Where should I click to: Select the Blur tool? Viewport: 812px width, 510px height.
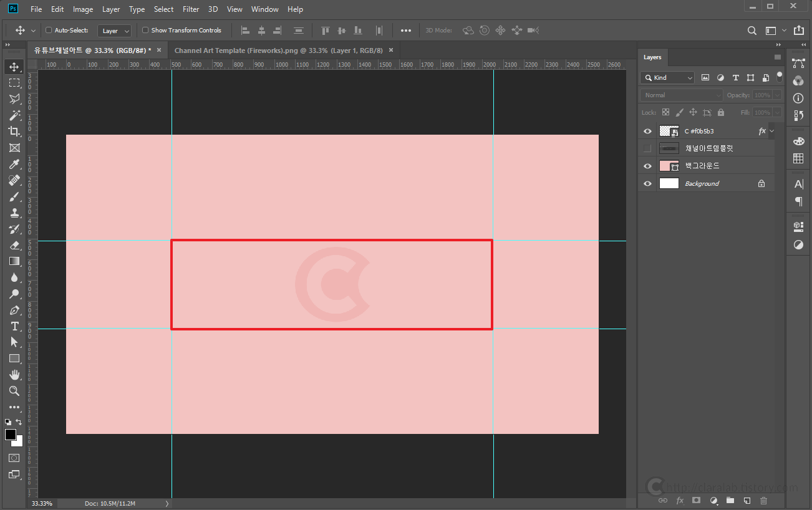point(14,277)
